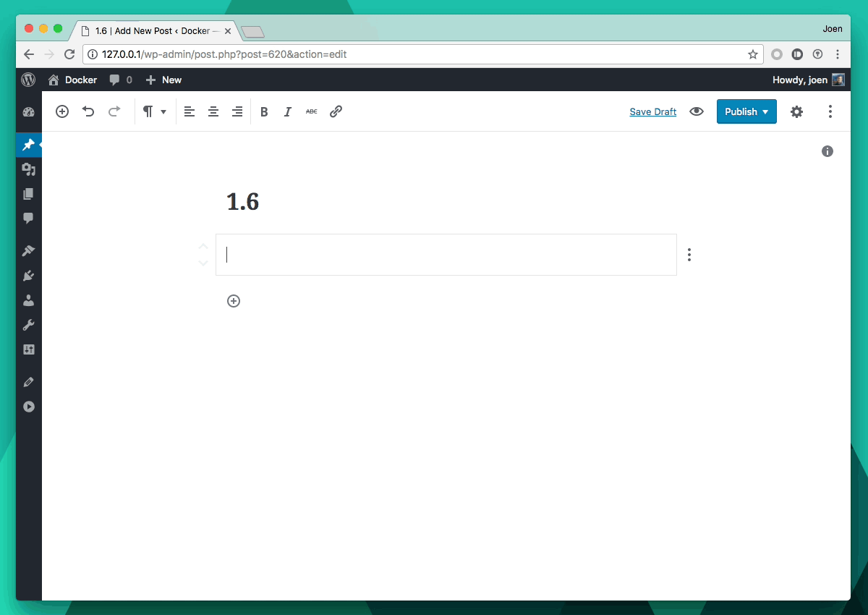Open the Publish dropdown button
Image resolution: width=868 pixels, height=615 pixels.
tap(746, 111)
